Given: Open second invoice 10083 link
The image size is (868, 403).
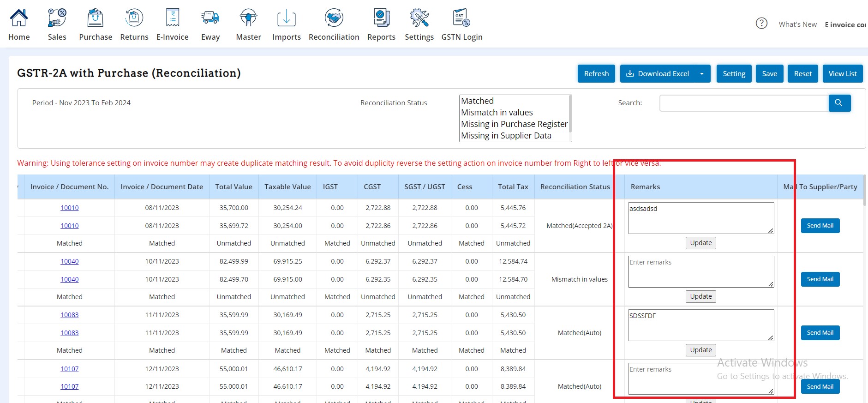Looking at the screenshot, I should (x=70, y=333).
